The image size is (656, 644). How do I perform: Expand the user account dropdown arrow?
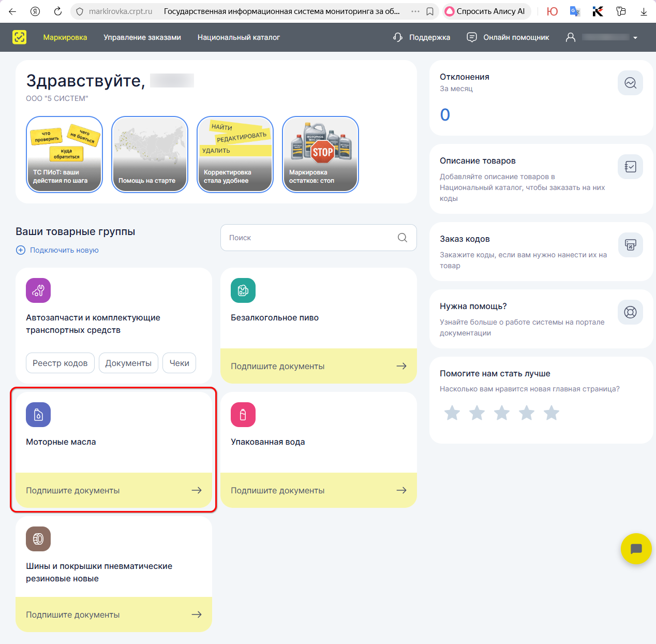click(x=635, y=38)
